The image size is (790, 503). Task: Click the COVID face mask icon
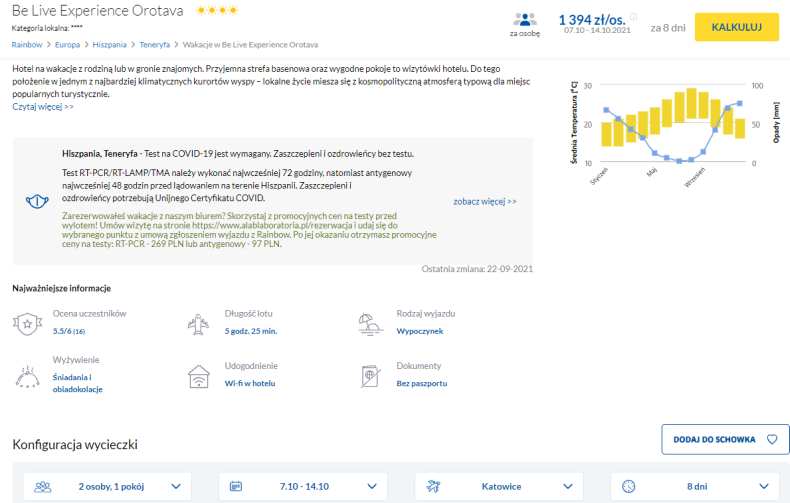click(x=37, y=202)
